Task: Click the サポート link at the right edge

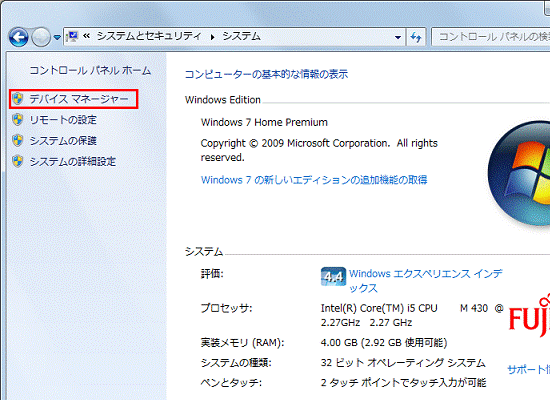Action: pos(528,369)
